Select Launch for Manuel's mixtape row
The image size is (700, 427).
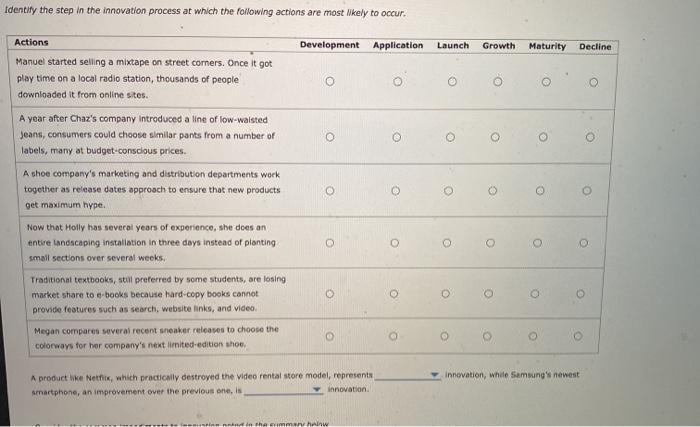tap(452, 82)
